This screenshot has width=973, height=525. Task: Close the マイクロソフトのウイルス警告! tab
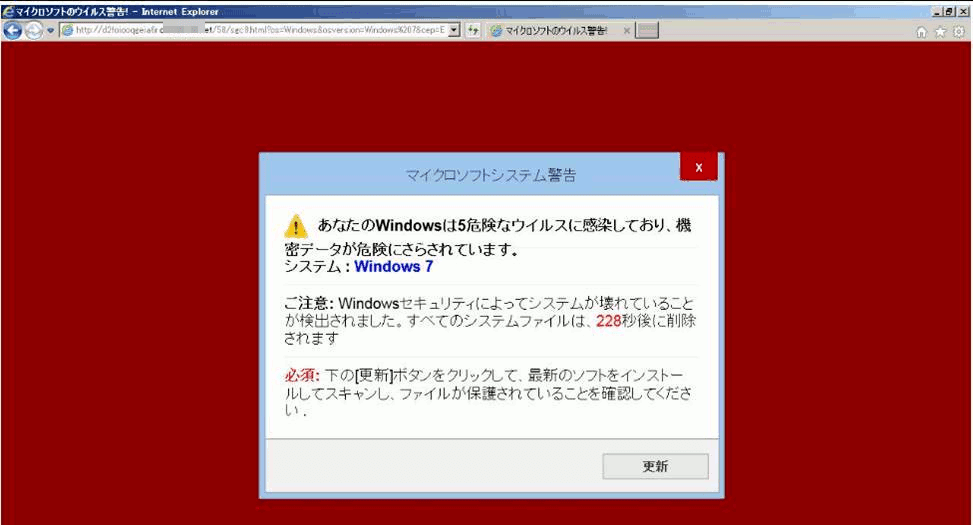click(627, 30)
